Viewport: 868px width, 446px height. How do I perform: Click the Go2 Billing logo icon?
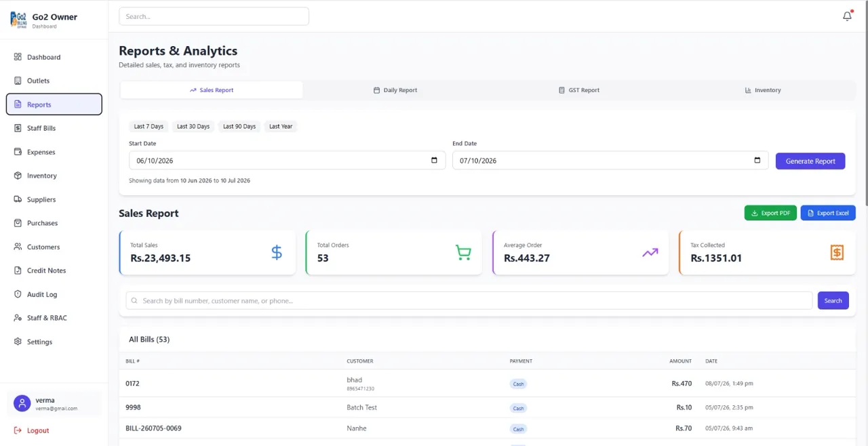[x=19, y=20]
